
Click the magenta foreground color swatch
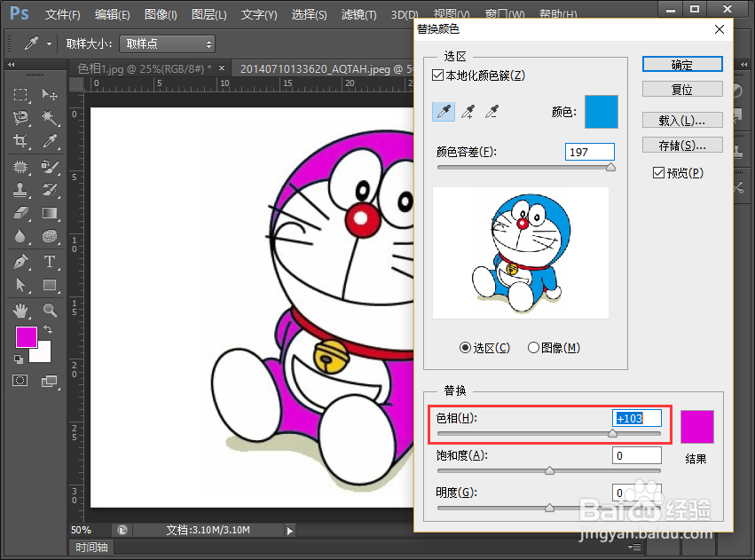[26, 336]
